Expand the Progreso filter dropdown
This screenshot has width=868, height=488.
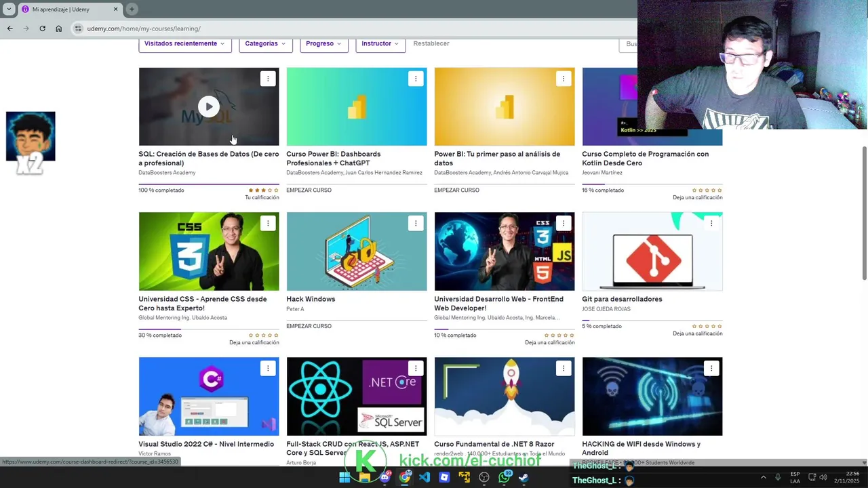pyautogui.click(x=323, y=44)
